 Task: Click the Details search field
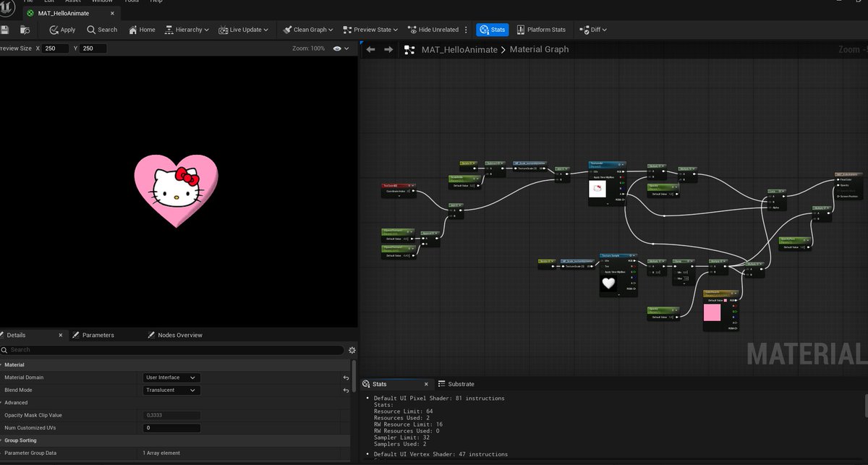point(172,349)
